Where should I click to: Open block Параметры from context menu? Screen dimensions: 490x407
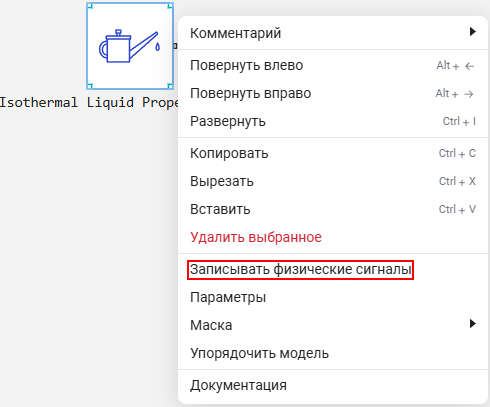[333, 297]
